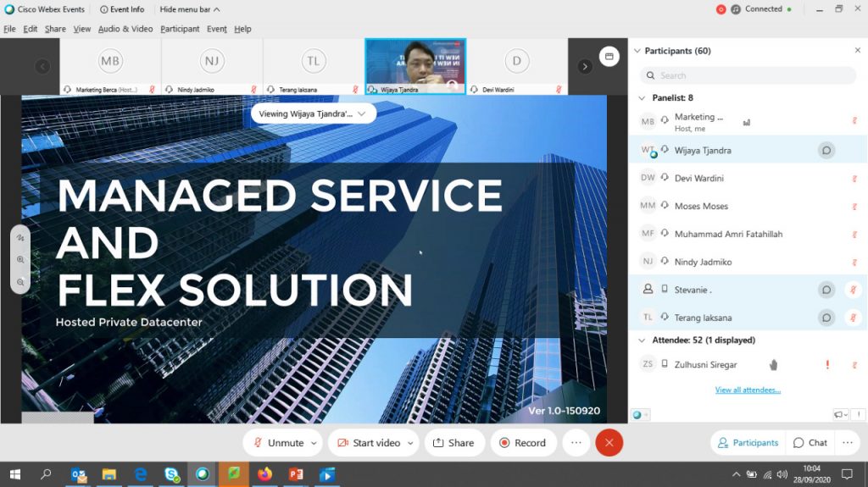
Task: Open the Participant menu
Action: click(180, 29)
